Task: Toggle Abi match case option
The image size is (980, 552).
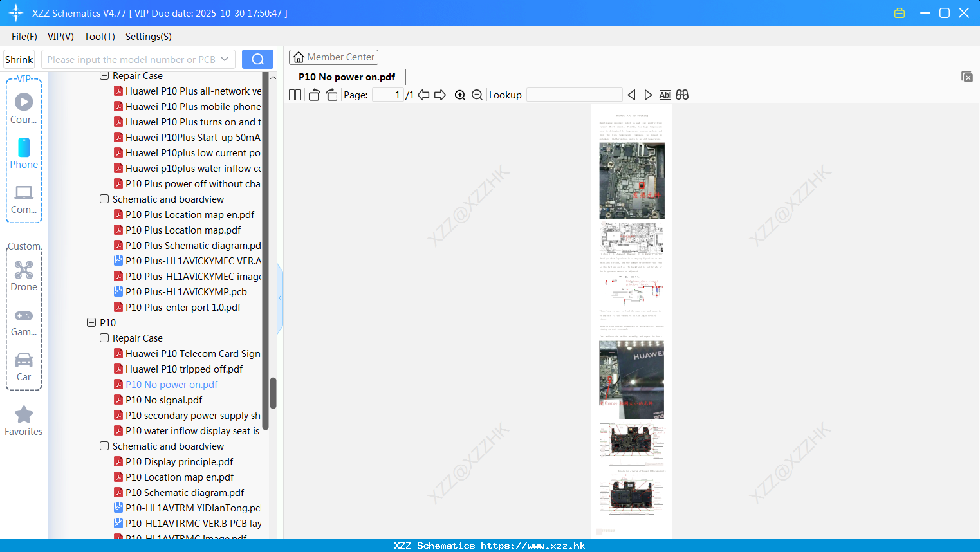Action: click(665, 95)
